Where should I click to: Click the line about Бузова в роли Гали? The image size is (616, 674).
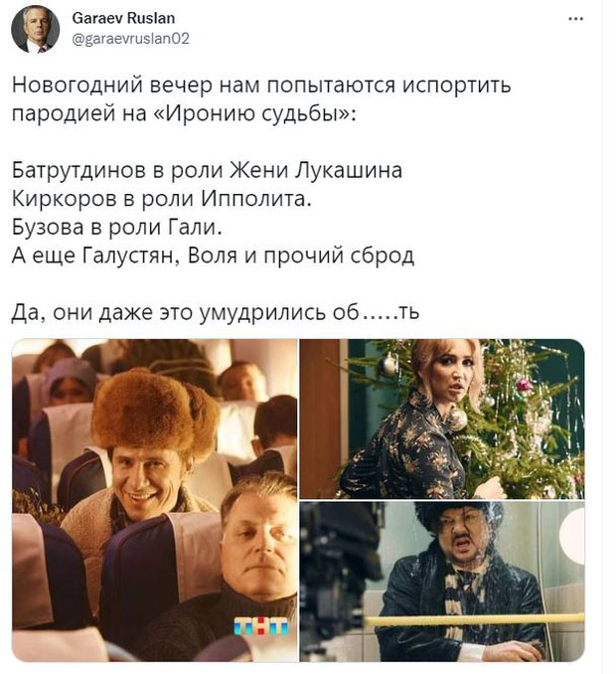(117, 227)
